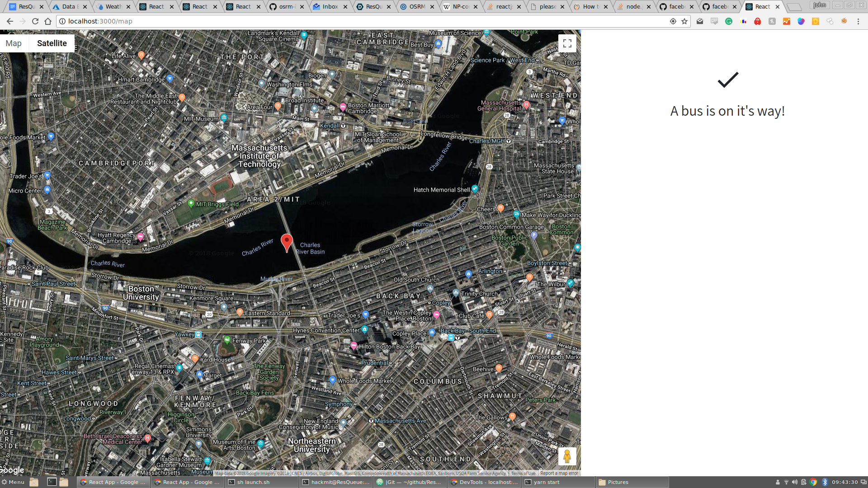Reload the page
Viewport: 868px width, 488px height.
click(x=35, y=21)
